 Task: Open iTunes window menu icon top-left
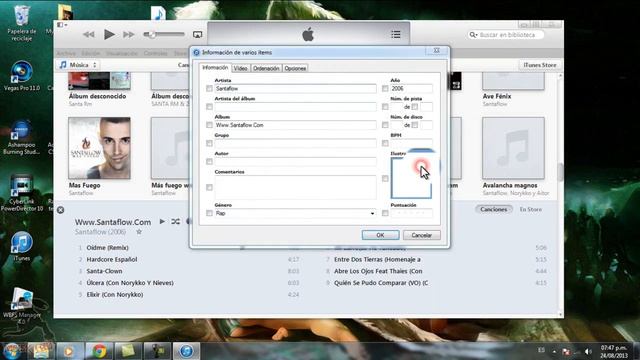pyautogui.click(x=62, y=25)
